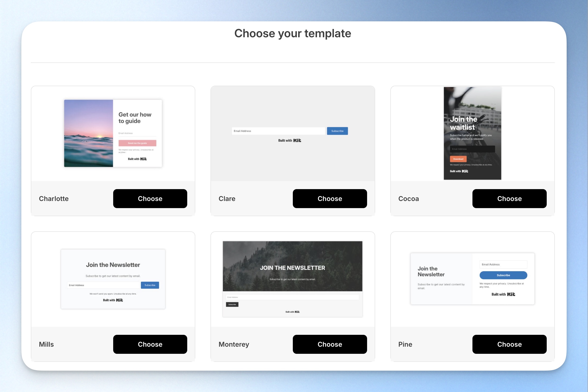588x392 pixels.
Task: Click the rounded Subscribe button in Pine preview
Action: click(503, 275)
